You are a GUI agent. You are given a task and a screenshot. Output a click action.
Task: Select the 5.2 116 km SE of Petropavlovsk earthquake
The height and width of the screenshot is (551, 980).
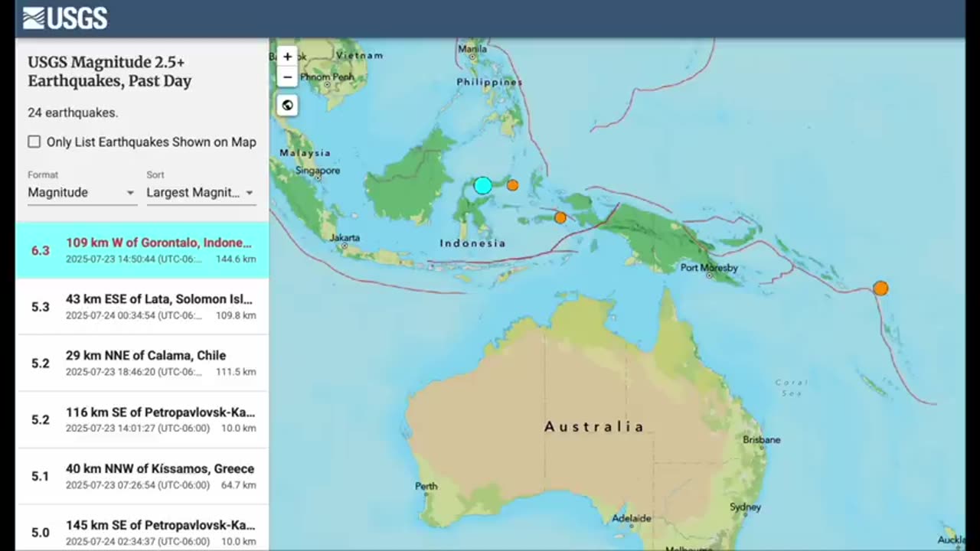142,419
